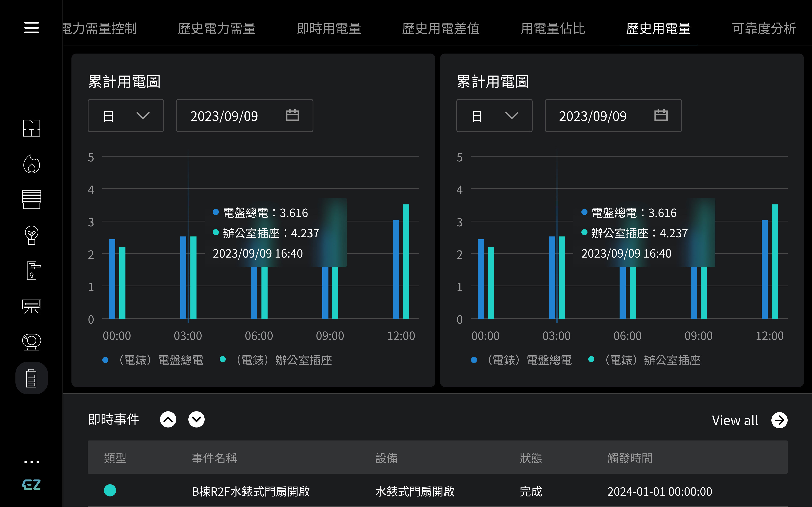Viewport: 812px width, 507px height.
Task: Open the hamburger menu
Action: (x=31, y=28)
